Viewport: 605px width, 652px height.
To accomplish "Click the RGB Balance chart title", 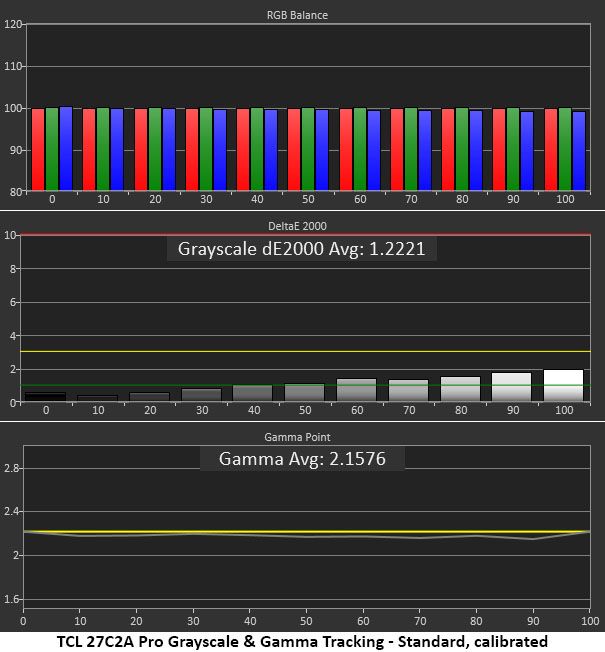I will 297,15.
